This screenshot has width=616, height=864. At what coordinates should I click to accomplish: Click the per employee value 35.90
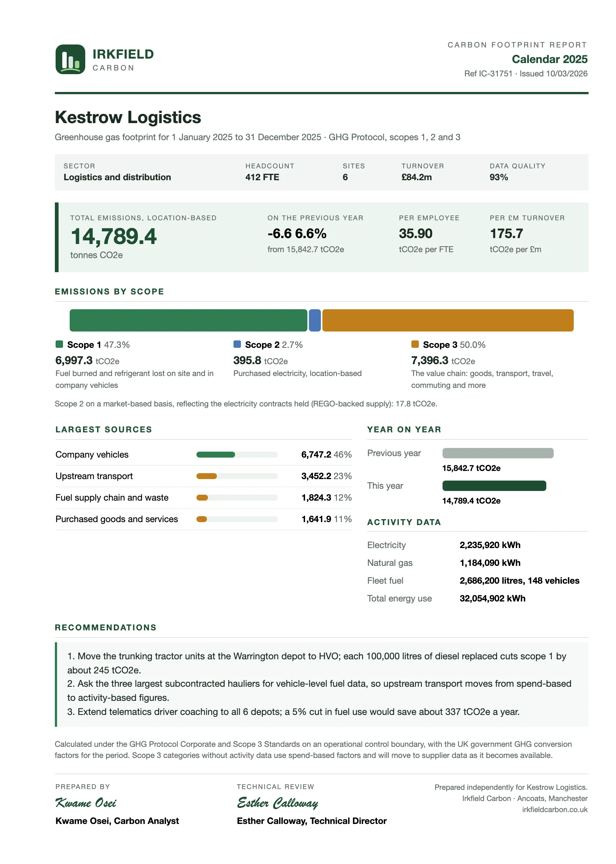pos(415,234)
